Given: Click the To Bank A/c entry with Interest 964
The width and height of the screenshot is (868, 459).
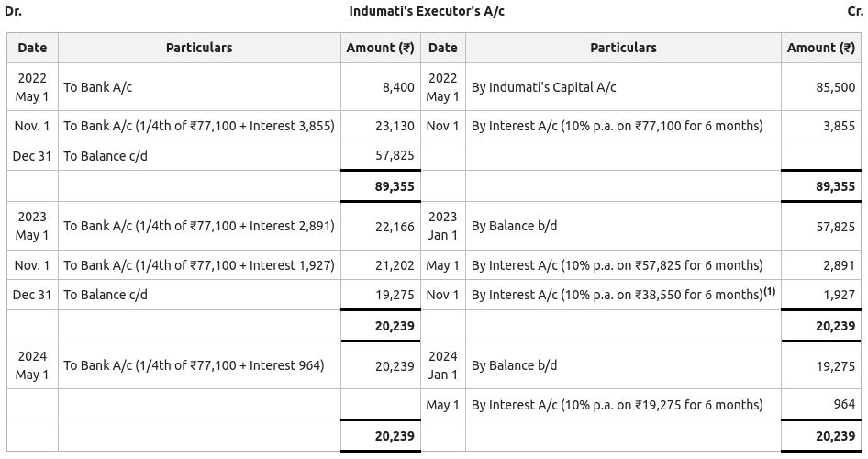Looking at the screenshot, I should tap(194, 365).
